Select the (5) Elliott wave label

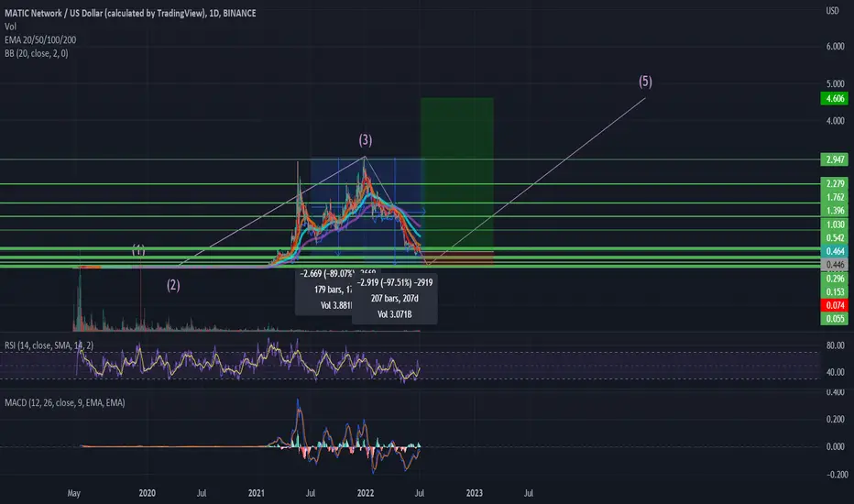(645, 82)
